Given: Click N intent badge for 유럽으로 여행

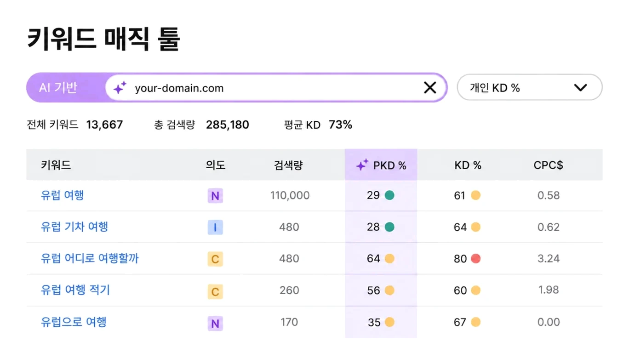Looking at the screenshot, I should coord(215,324).
